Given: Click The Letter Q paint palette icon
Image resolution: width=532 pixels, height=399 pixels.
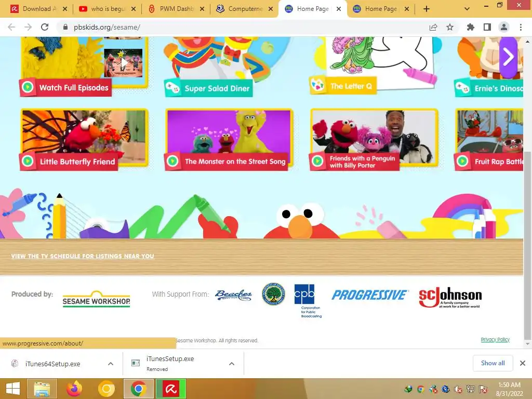Looking at the screenshot, I should point(317,86).
